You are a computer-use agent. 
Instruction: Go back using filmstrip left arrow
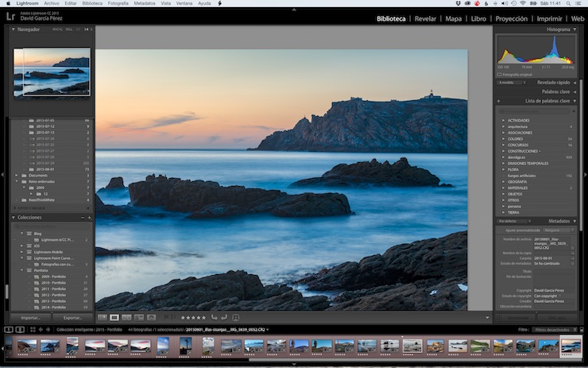pyautogui.click(x=41, y=329)
